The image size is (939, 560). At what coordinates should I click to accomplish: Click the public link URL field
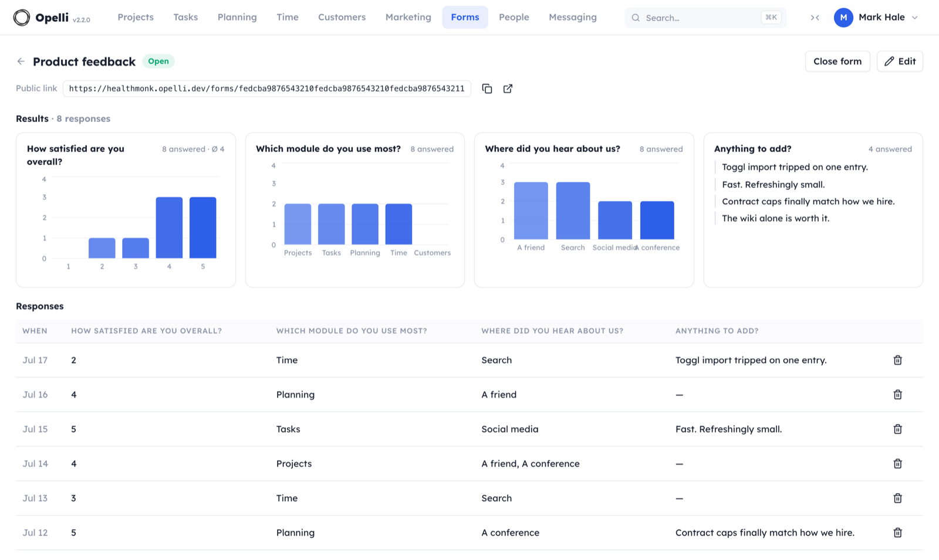pos(267,89)
